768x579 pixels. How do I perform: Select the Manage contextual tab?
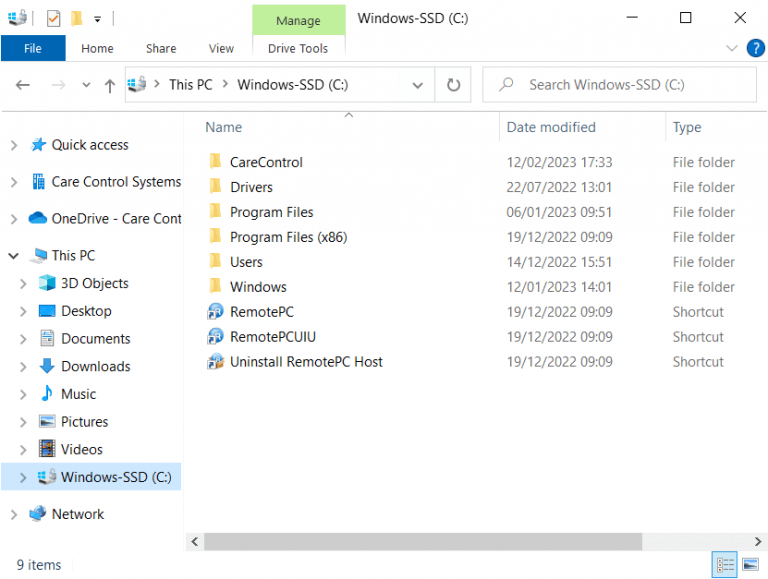coord(298,20)
